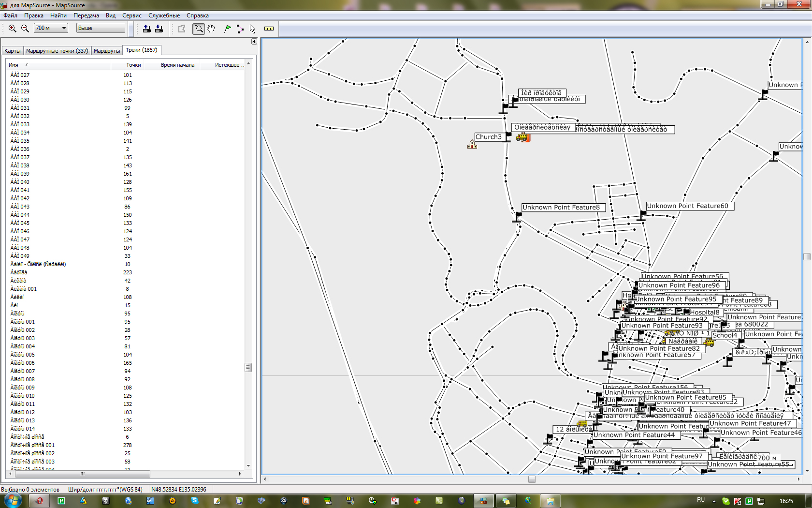812x508 pixels.
Task: Open the Сервис menu
Action: click(131, 15)
